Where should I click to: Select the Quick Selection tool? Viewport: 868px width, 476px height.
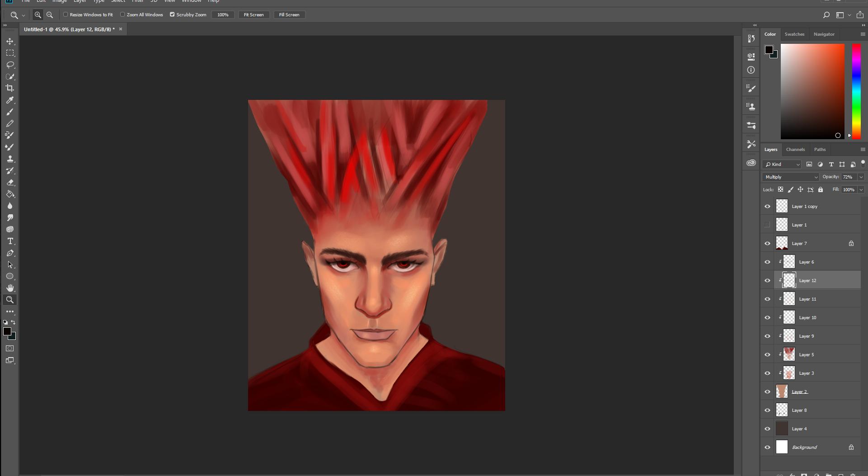[x=10, y=76]
